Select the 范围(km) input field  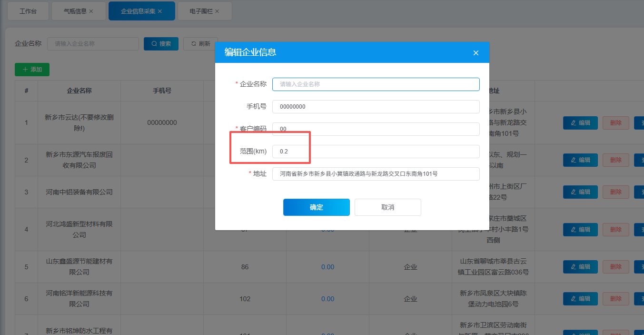pos(376,152)
